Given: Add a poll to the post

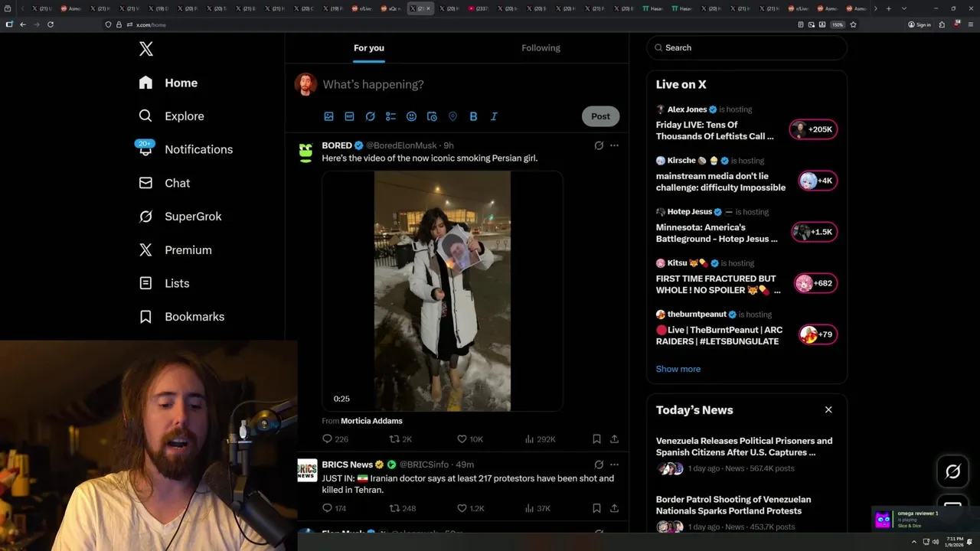Looking at the screenshot, I should click(x=390, y=116).
